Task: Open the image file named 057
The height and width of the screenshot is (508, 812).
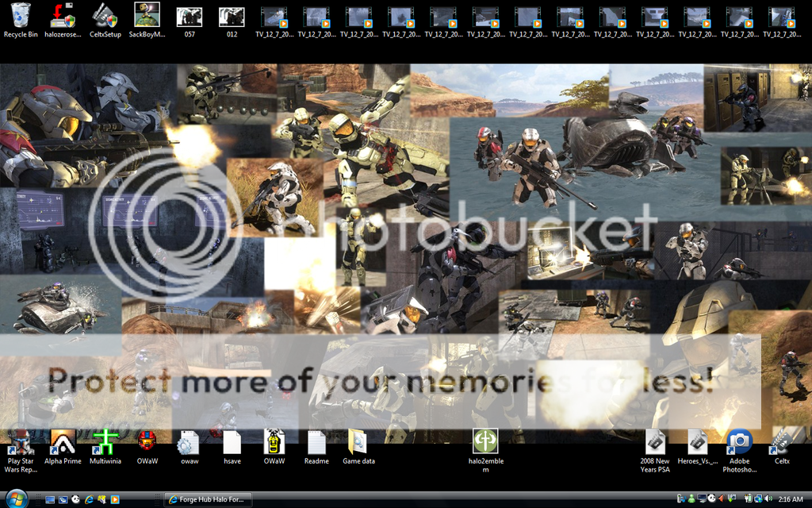Action: pos(189,16)
